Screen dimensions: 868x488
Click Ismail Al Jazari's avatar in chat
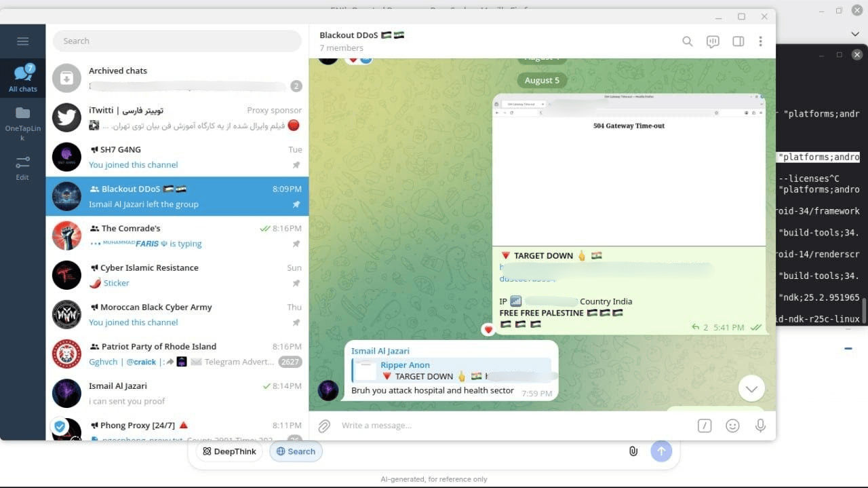click(328, 390)
